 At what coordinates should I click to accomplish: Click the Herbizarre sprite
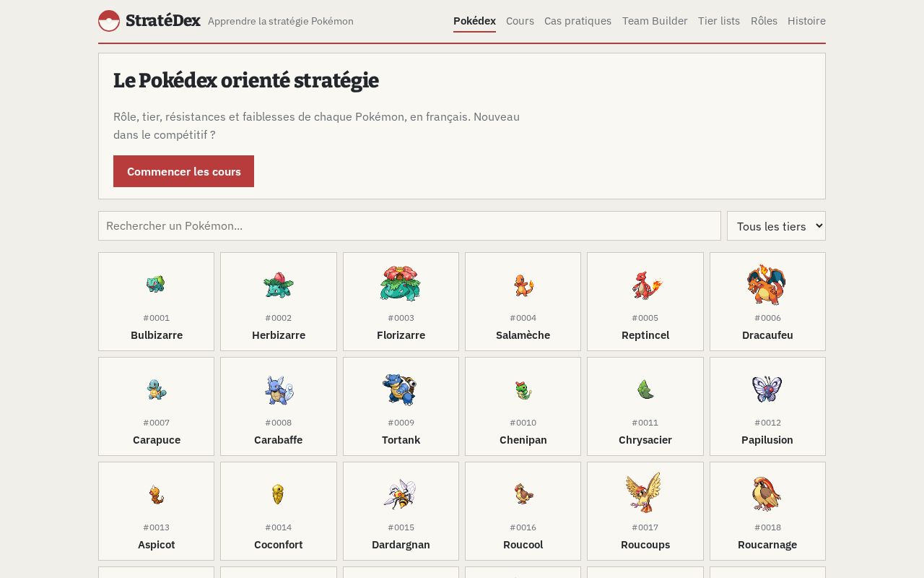[279, 285]
